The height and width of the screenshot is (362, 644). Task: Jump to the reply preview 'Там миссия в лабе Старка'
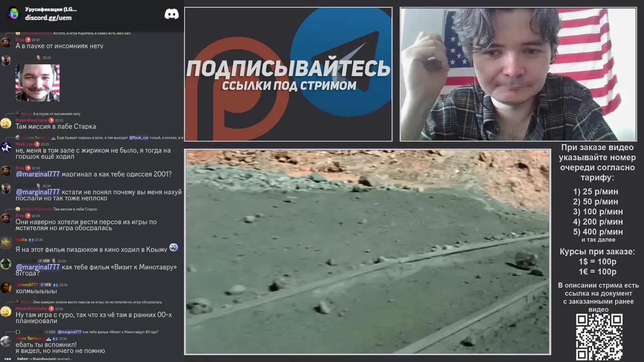(x=75, y=209)
